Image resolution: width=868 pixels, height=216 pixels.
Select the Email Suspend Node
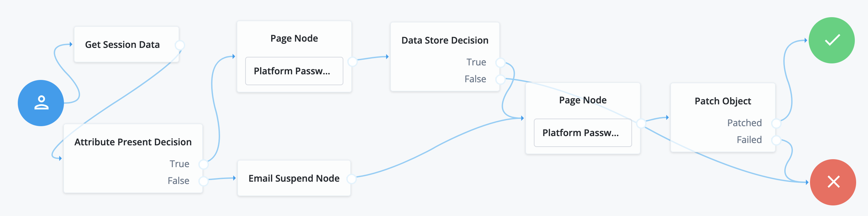pos(294,178)
